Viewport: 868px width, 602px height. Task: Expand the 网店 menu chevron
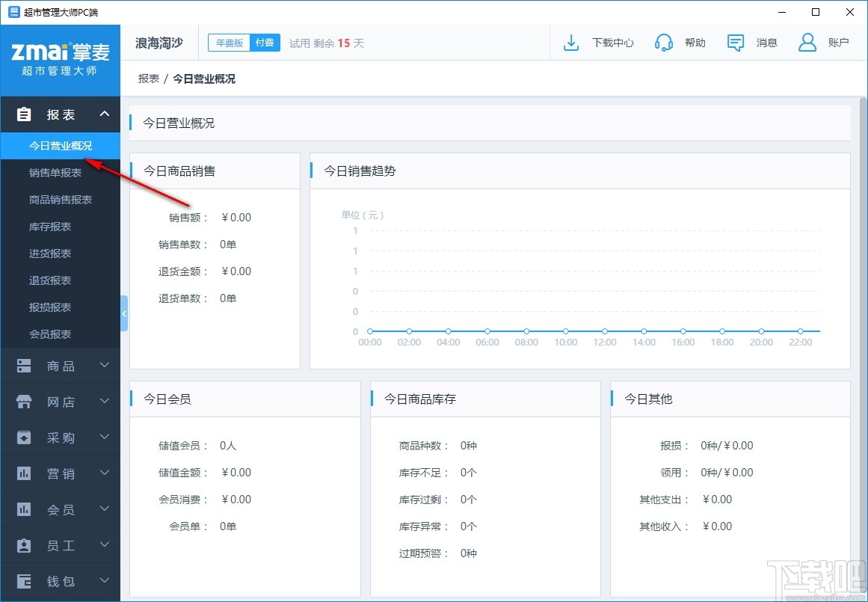104,401
